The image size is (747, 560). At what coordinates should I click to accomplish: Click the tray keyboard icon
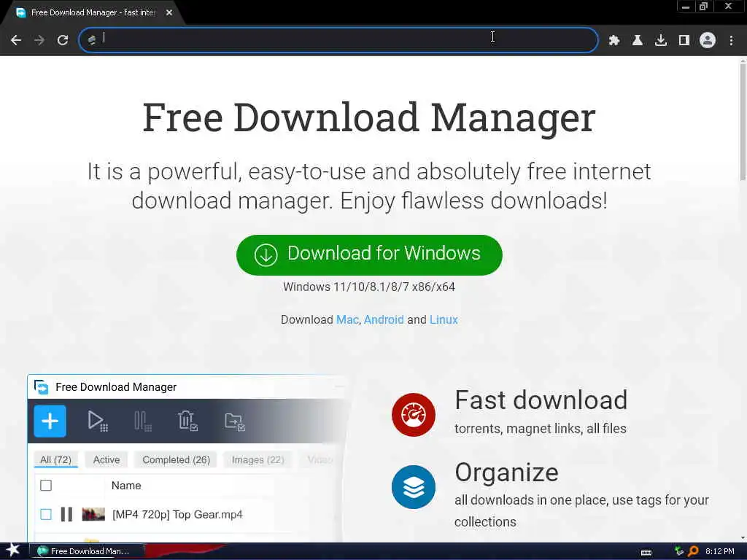pos(646,552)
